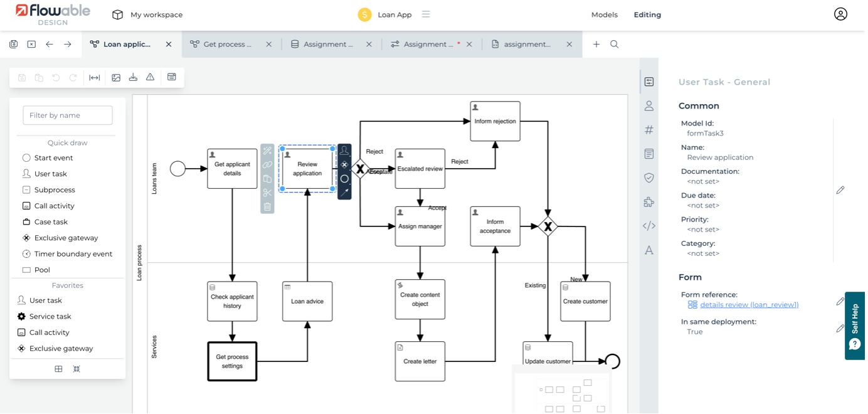Select Service task from Favorites palette
The image size is (868, 414).
click(50, 317)
